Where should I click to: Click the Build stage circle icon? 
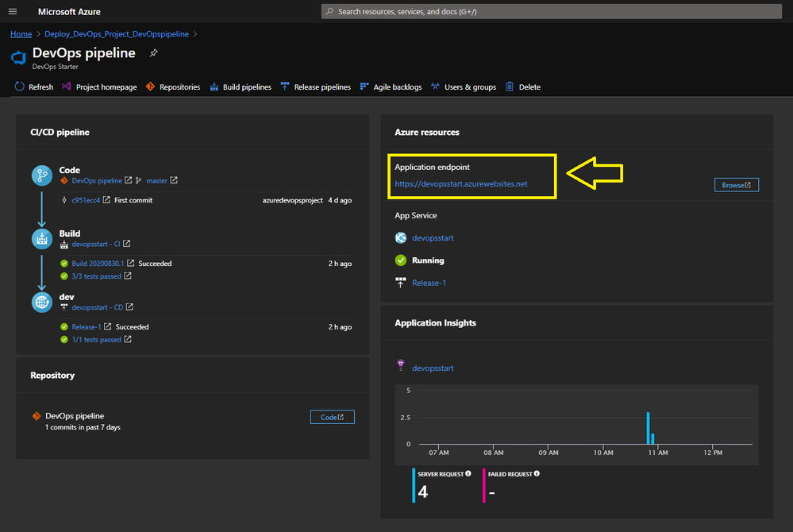(42, 239)
